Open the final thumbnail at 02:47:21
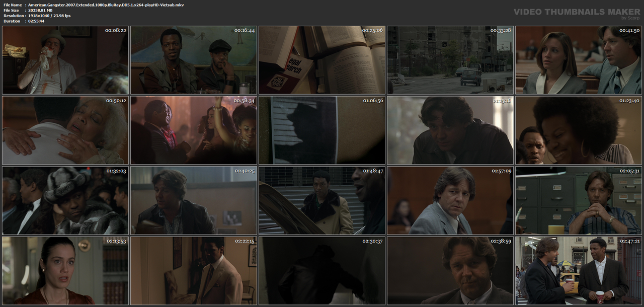The width and height of the screenshot is (644, 307). pos(579,271)
